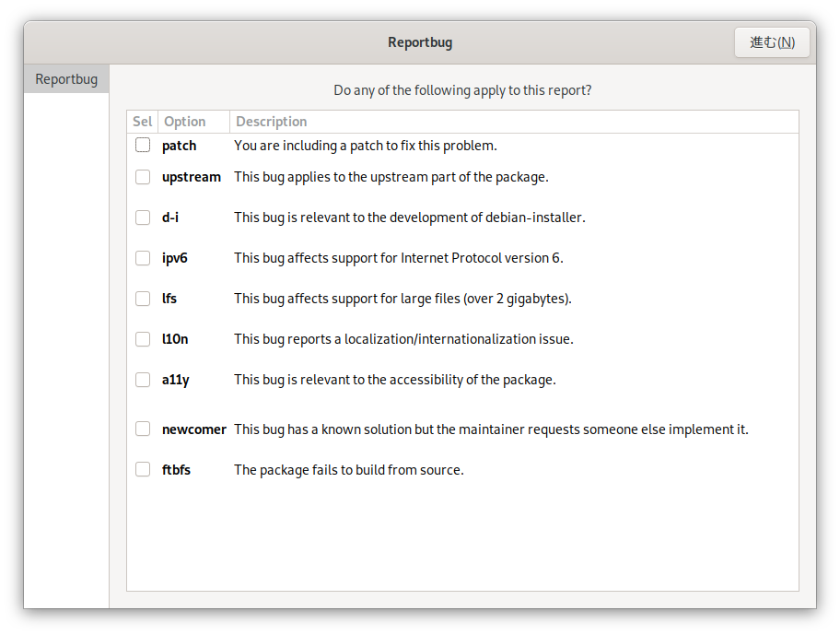Viewport: 840px width, 635px height.
Task: Enable the ftbfs checkbox
Action: coord(143,469)
